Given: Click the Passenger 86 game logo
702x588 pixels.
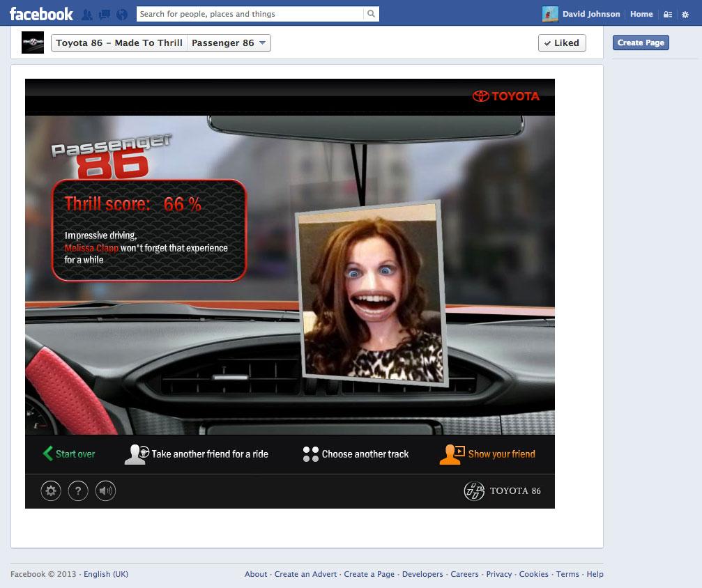Looking at the screenshot, I should click(x=111, y=156).
